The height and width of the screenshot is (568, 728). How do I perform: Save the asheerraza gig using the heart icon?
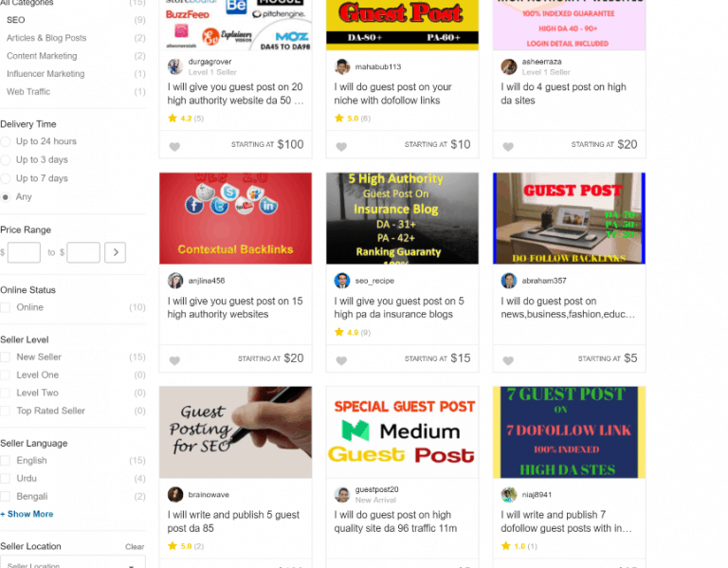508,147
